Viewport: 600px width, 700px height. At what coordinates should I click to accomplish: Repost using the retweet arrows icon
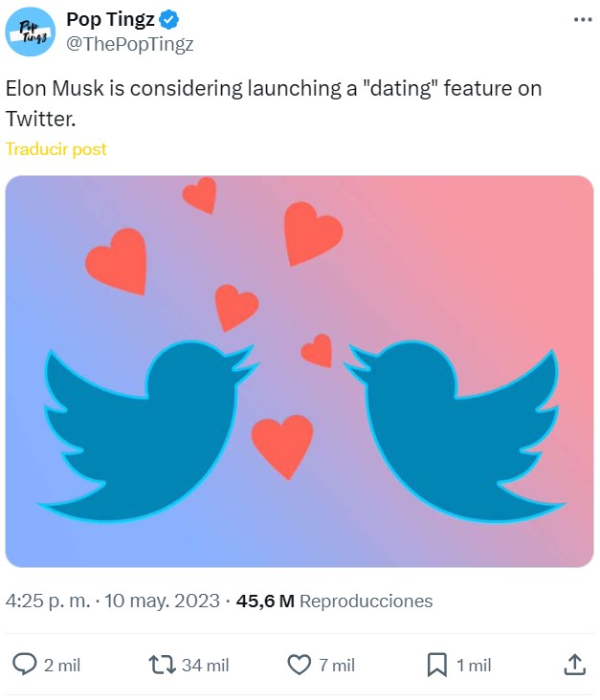tap(162, 665)
